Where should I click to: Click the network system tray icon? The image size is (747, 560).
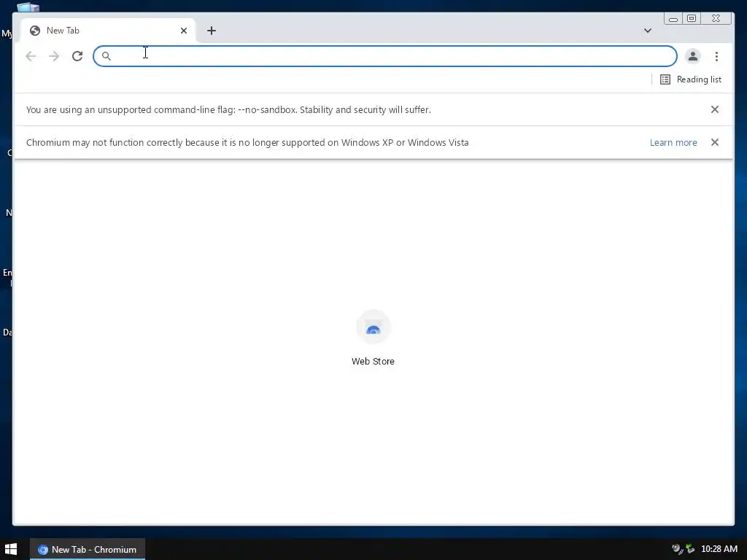[690, 549]
